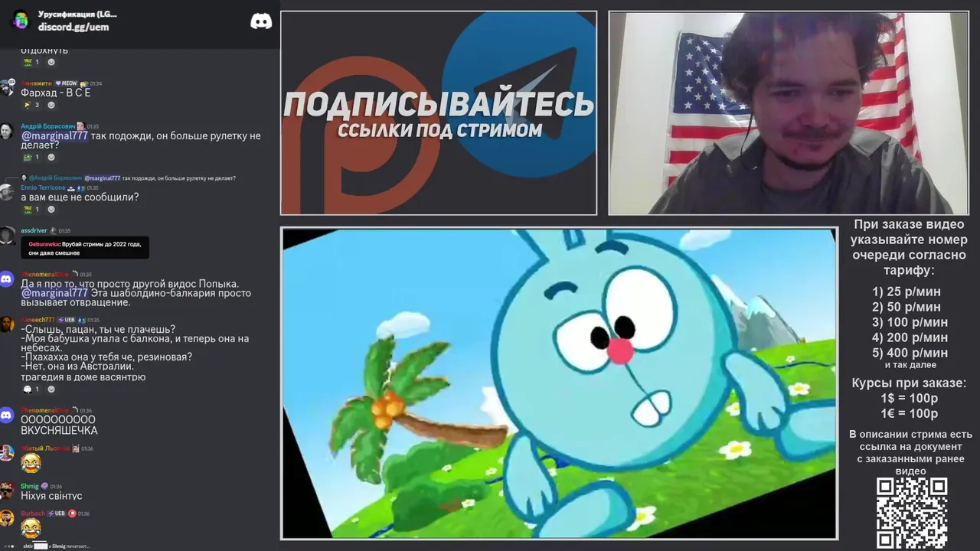Click the 01:36 timestamp next to Shmig
The height and width of the screenshot is (551, 980).
(x=56, y=486)
